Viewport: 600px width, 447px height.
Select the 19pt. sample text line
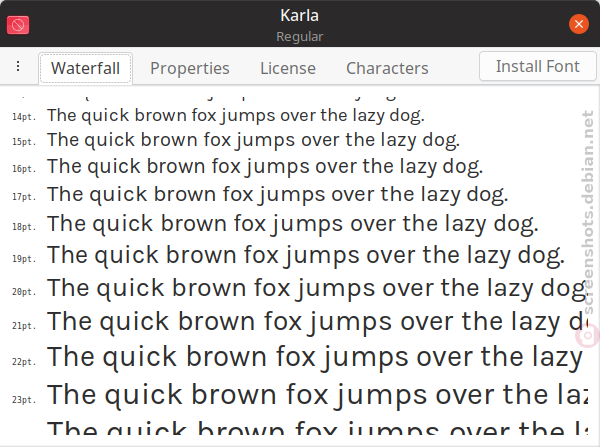point(306,256)
